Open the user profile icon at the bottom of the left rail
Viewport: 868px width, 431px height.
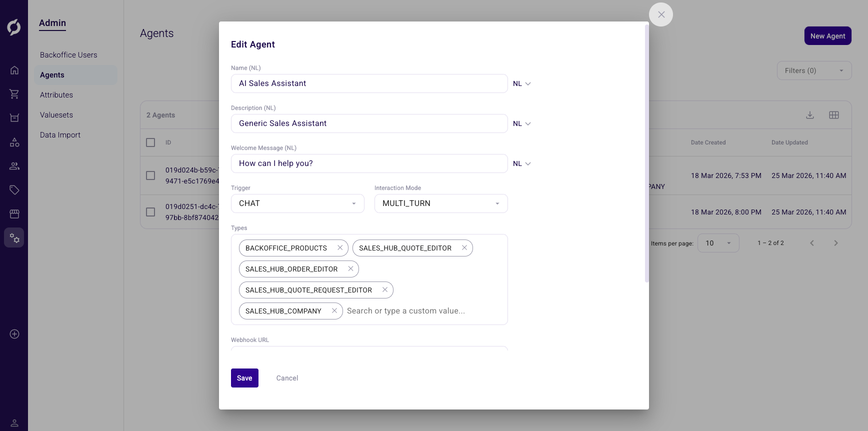click(x=14, y=423)
